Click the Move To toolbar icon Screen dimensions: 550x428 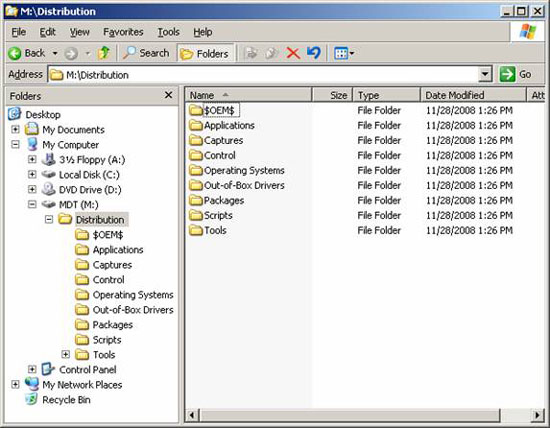tap(251, 53)
